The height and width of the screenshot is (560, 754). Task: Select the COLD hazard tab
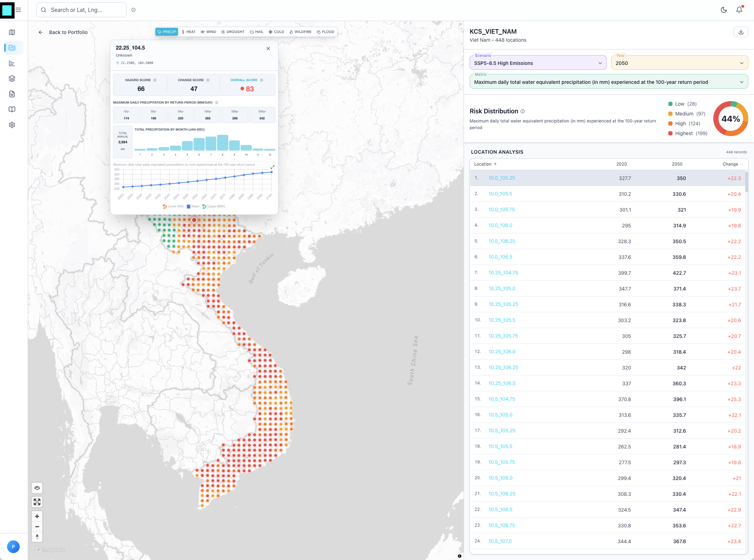276,32
